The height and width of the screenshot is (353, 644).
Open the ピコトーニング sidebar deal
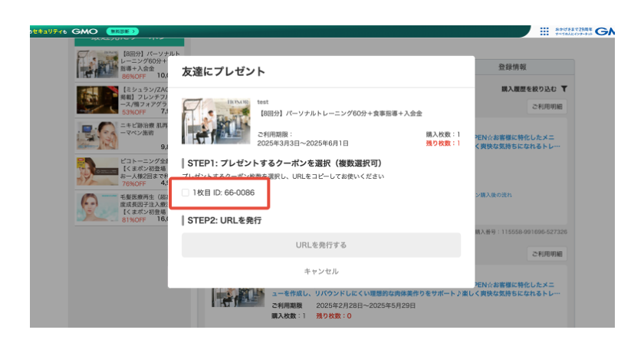pyautogui.click(x=129, y=172)
